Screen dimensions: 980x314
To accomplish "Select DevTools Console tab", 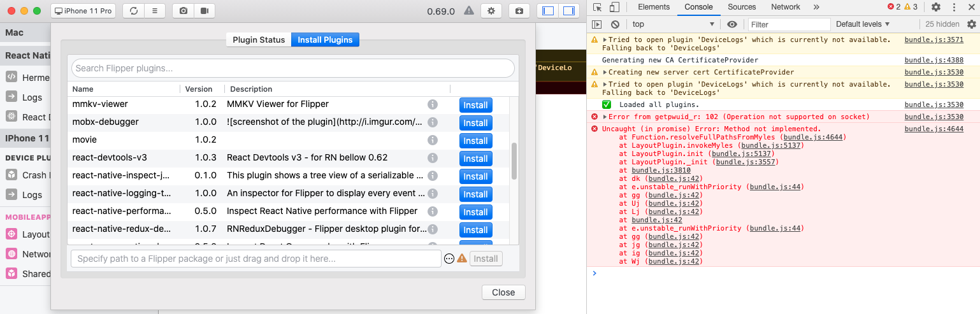I will click(x=699, y=7).
